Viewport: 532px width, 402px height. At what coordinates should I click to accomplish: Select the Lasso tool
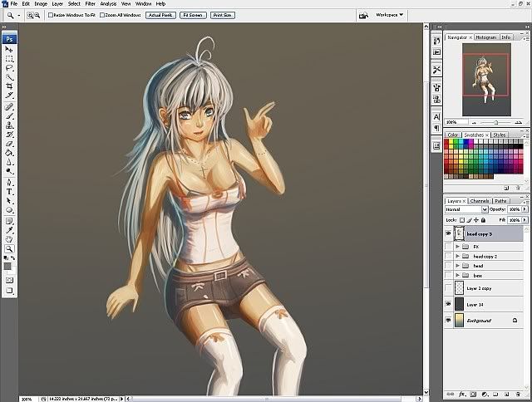9,68
